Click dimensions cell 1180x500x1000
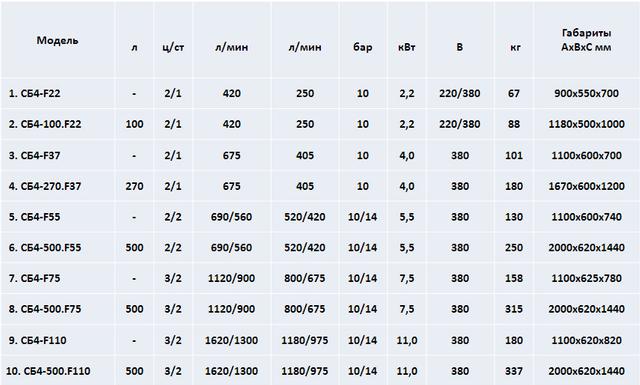The height and width of the screenshot is (385, 640). pos(586,124)
